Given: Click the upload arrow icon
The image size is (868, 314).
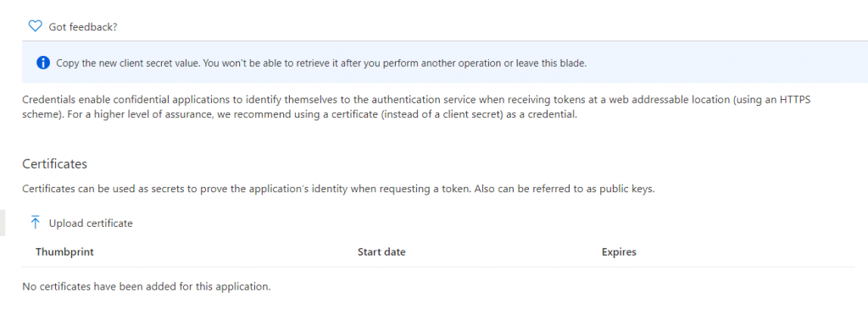Looking at the screenshot, I should (36, 223).
